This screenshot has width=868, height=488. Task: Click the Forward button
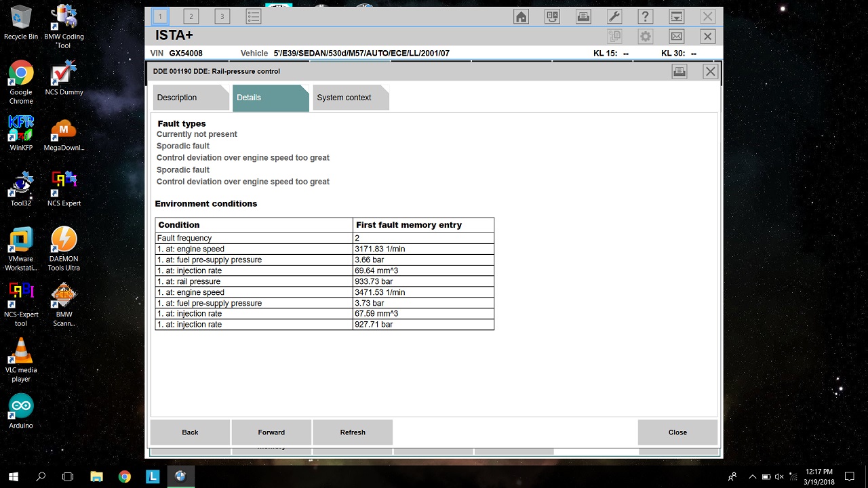[271, 432]
